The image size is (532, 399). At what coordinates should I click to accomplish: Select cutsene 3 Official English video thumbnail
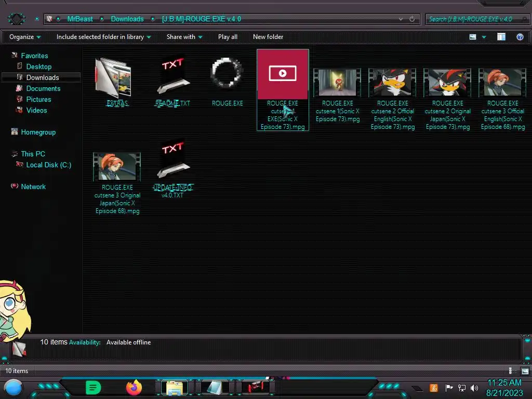[x=502, y=83]
